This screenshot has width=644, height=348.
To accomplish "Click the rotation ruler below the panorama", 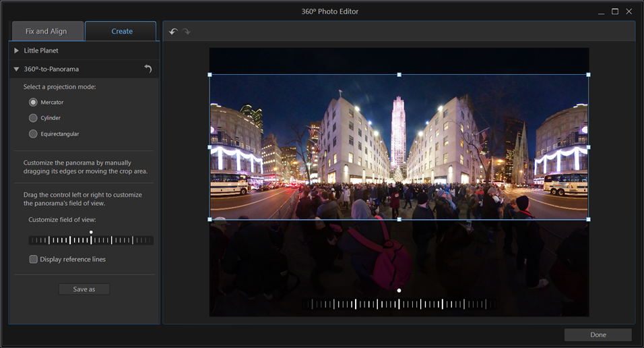I will click(399, 304).
